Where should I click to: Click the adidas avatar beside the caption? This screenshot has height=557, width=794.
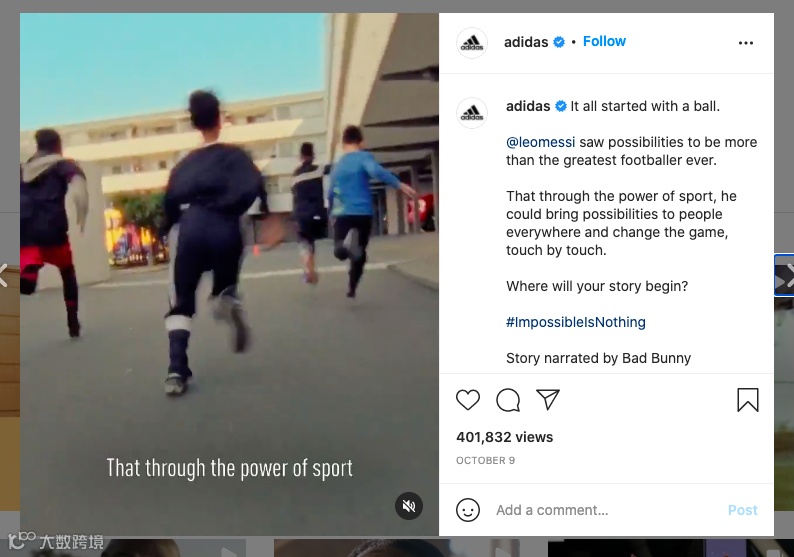click(472, 113)
